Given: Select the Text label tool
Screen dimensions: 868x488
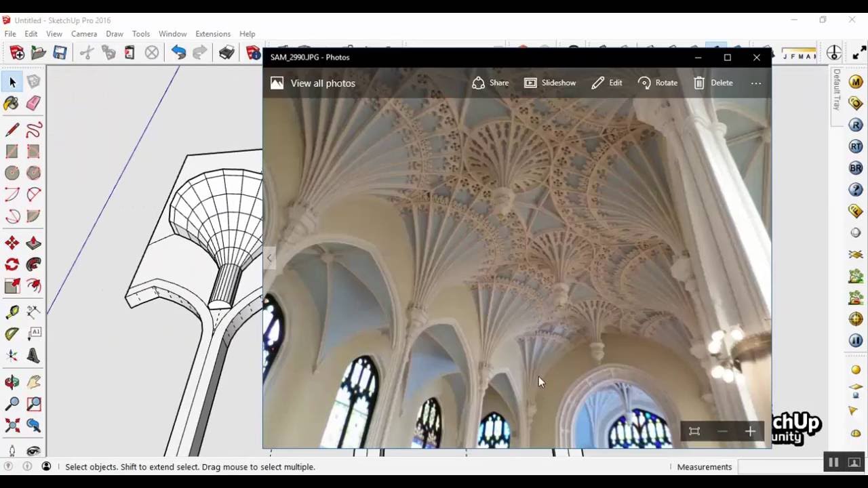Looking at the screenshot, I should [33, 334].
